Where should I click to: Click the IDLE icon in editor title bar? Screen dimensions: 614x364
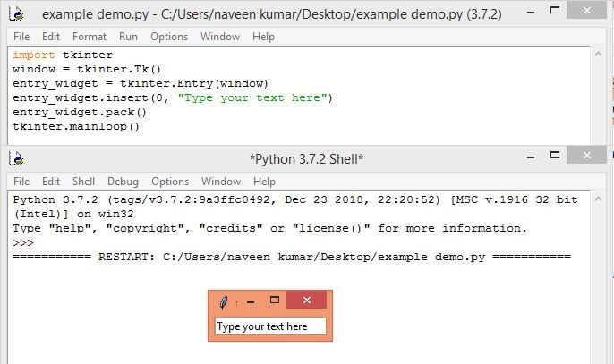(16, 13)
